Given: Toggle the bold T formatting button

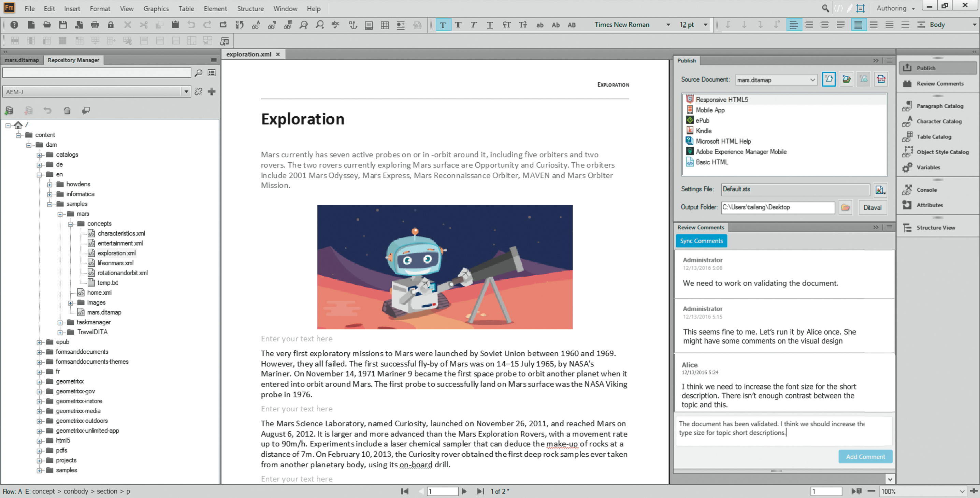Looking at the screenshot, I should point(458,25).
